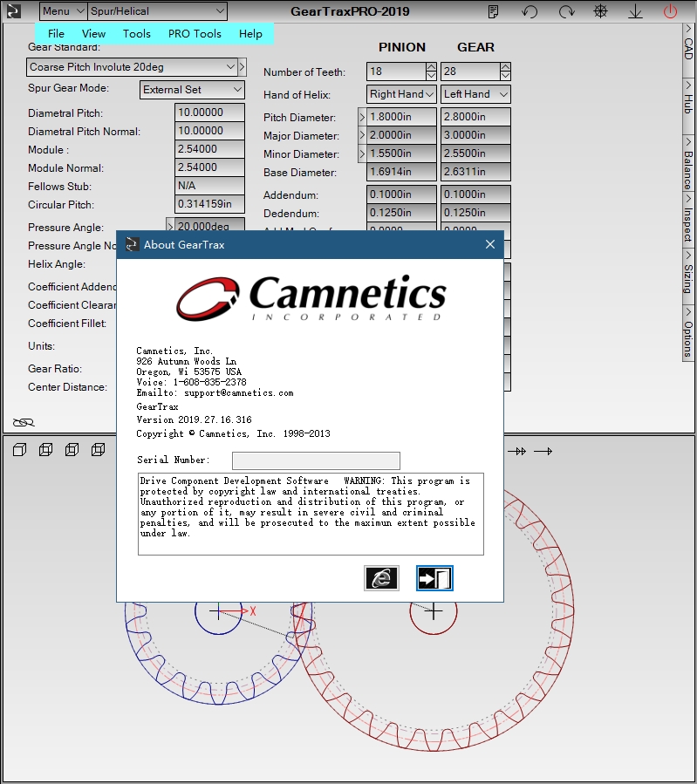The image size is (697, 784).
Task: Click the ship's wheel icon in title bar
Action: [x=600, y=11]
